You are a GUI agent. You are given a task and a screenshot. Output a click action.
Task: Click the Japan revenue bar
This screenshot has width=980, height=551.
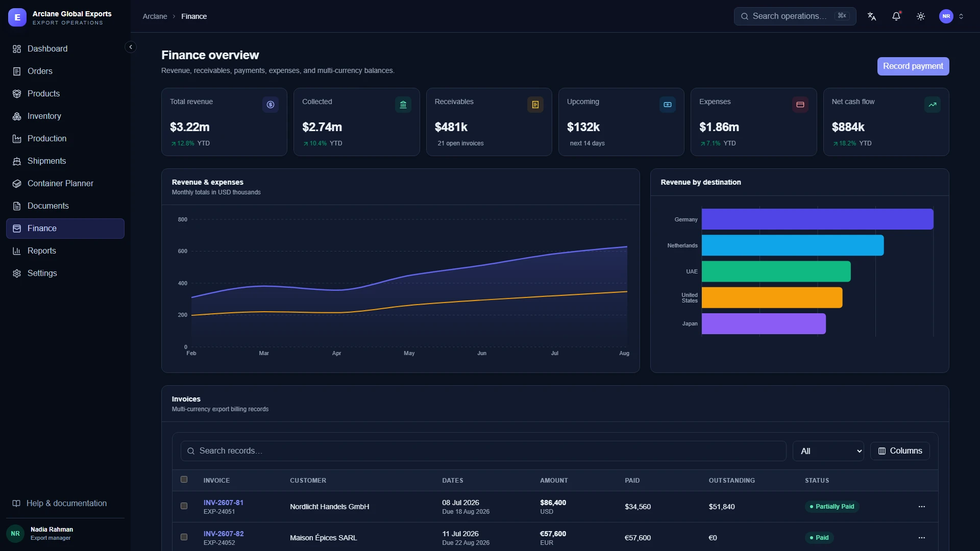click(764, 324)
